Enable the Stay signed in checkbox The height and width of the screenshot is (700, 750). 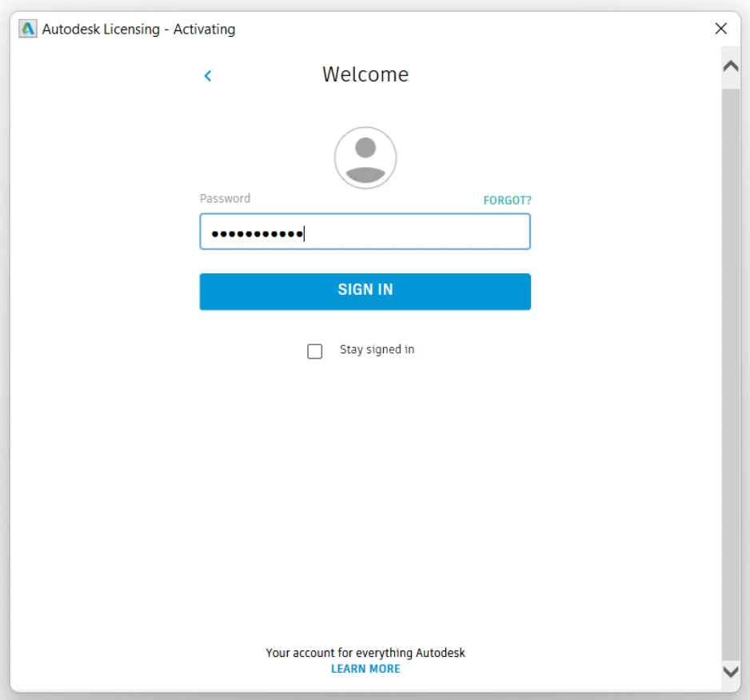coord(315,352)
